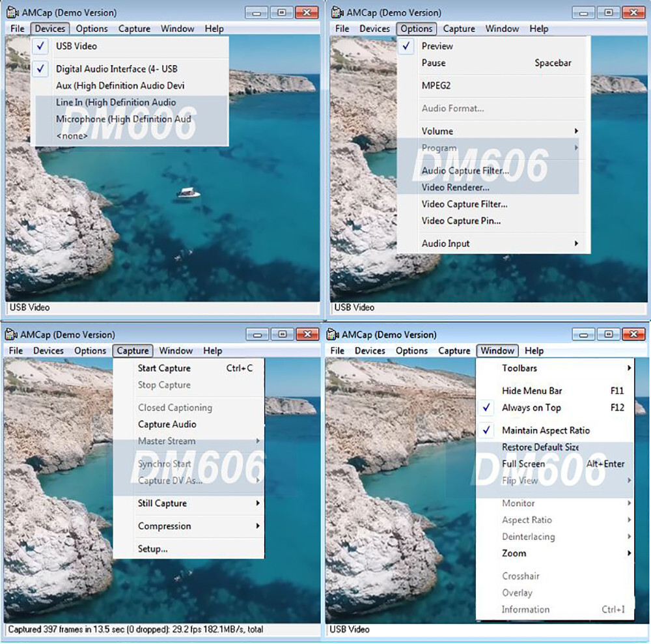Select Microphone (High Definition Audio) device
Screen dimensions: 651x644
pos(123,120)
